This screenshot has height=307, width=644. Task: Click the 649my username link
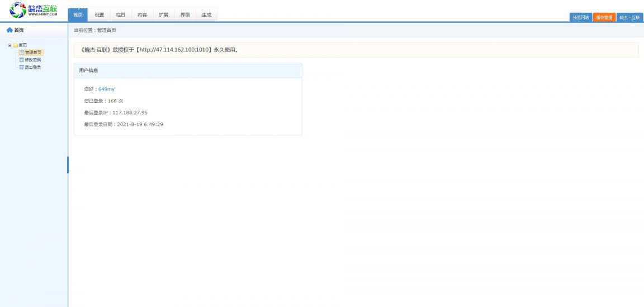(106, 89)
